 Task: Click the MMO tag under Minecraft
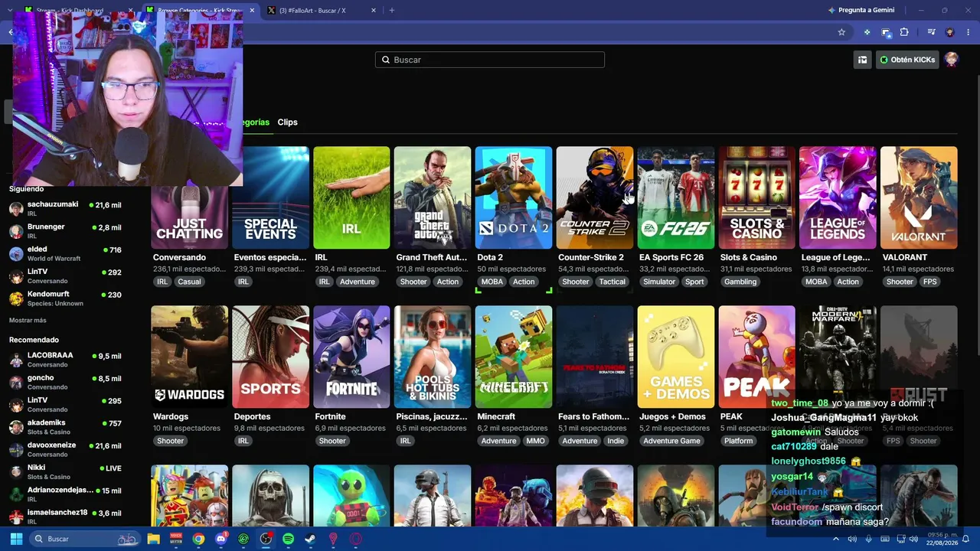coord(536,441)
